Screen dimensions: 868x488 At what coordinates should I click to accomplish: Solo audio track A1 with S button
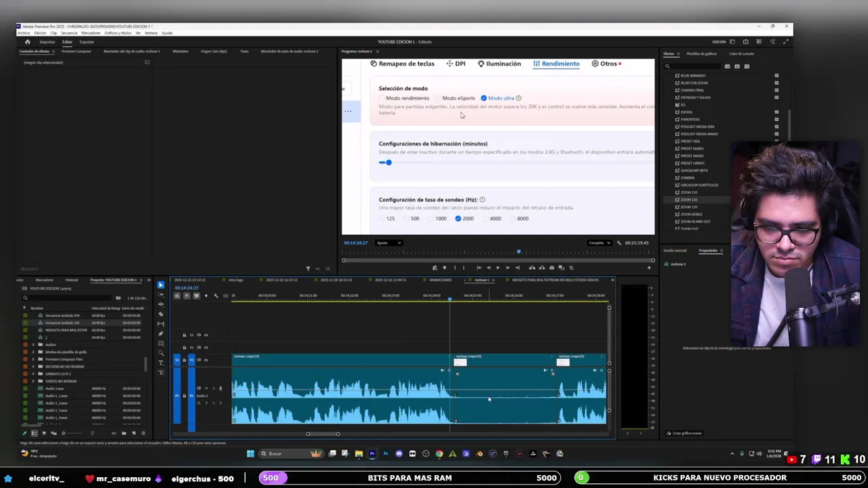pyautogui.click(x=214, y=388)
